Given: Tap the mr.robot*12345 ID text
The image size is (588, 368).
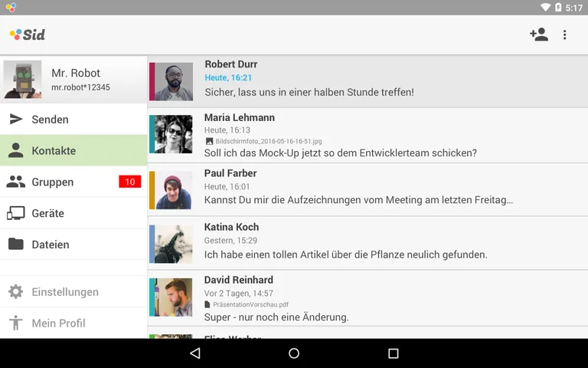Looking at the screenshot, I should pos(80,87).
